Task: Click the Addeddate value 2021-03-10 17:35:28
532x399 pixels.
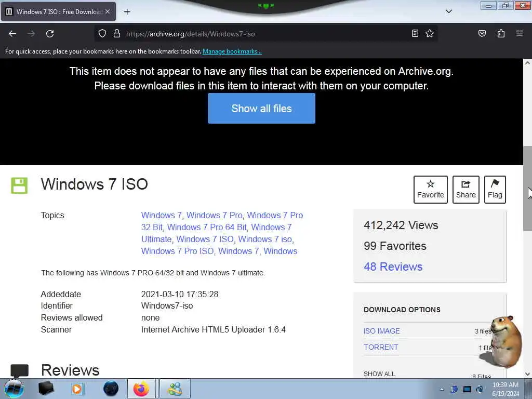Action: click(179, 294)
